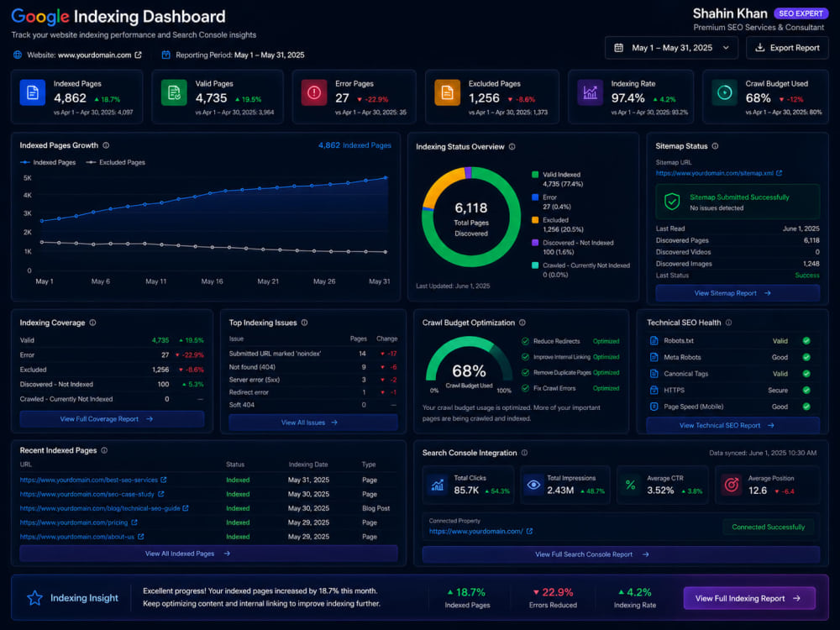Open the external link icon next to www.yourdomain.com
This screenshot has width=840, height=630.
click(x=139, y=55)
